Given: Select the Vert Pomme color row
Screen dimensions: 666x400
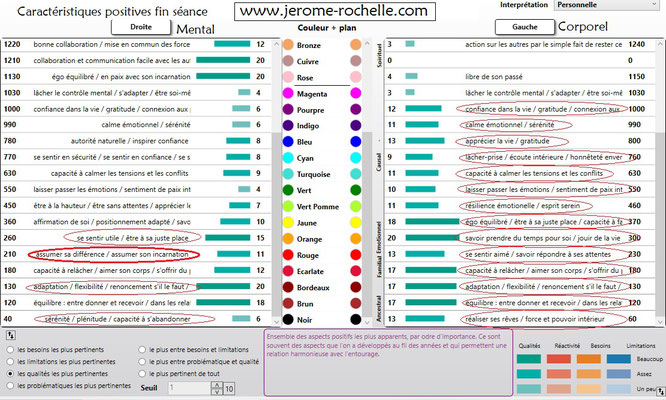Looking at the screenshot, I should [322, 206].
